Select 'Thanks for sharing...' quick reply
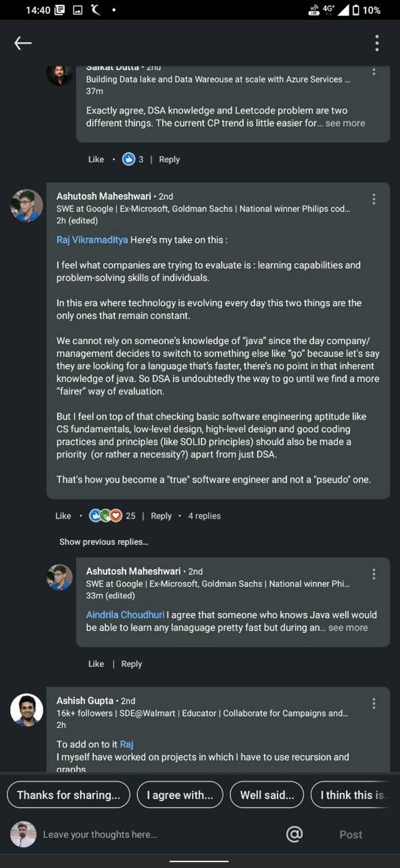Image resolution: width=400 pixels, height=868 pixels. 69,795
